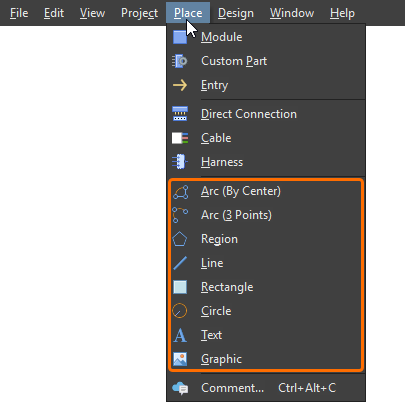Open the View menu
This screenshot has width=405, height=402.
pos(92,13)
